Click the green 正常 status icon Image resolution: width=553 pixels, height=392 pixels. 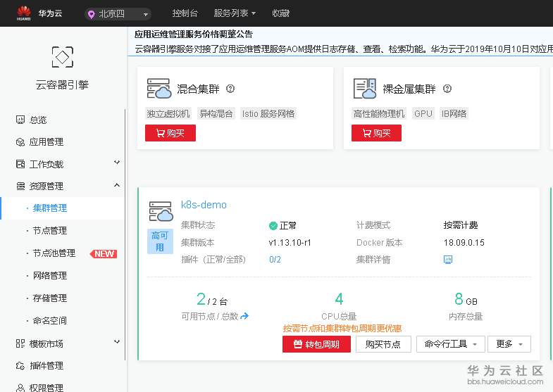tap(273, 225)
